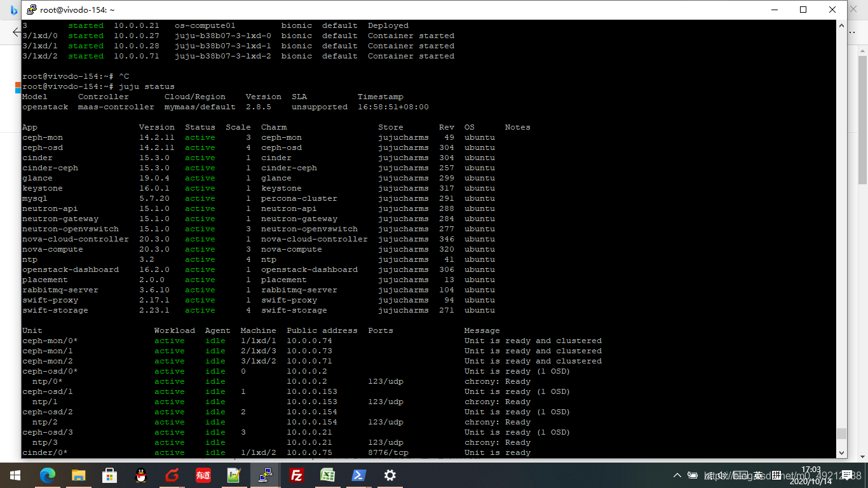Switch to the PuTTY taskbar icon
The width and height of the screenshot is (868, 488).
[265, 475]
